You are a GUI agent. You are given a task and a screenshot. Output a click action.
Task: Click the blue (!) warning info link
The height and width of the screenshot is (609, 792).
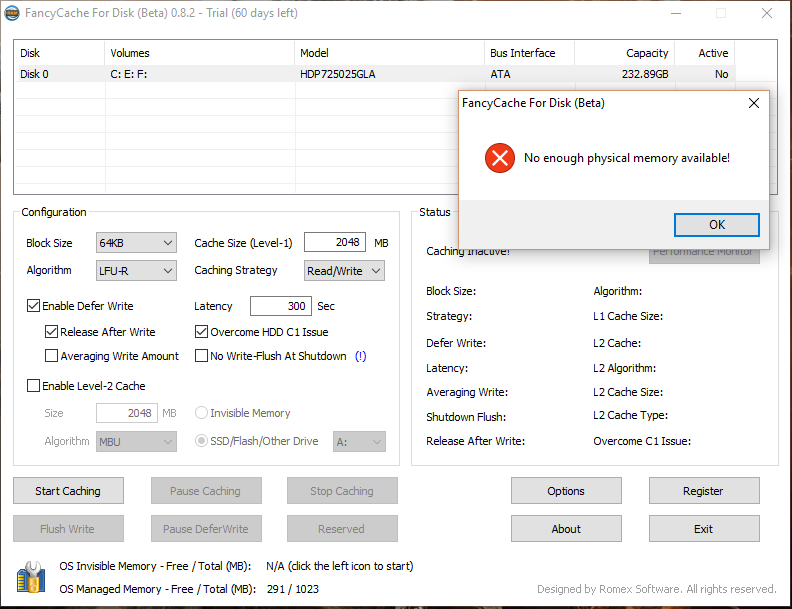(x=360, y=357)
